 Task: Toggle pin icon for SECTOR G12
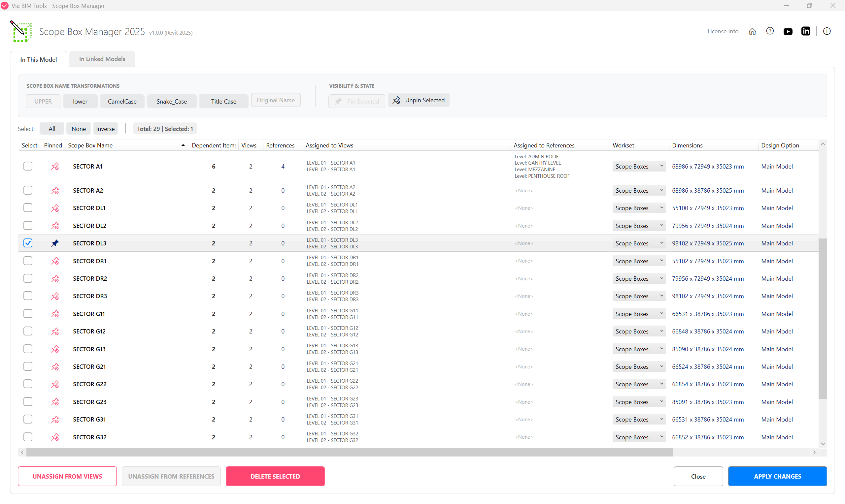tap(55, 331)
